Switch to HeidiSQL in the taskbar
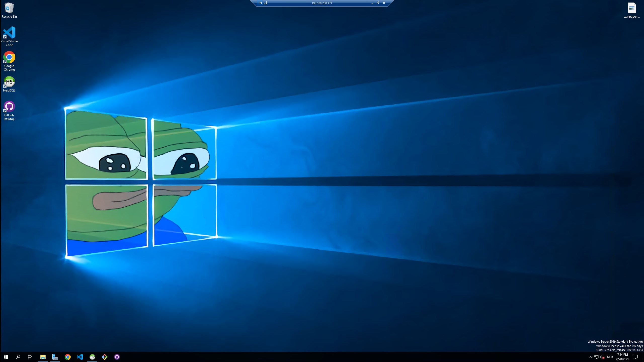 pyautogui.click(x=92, y=357)
